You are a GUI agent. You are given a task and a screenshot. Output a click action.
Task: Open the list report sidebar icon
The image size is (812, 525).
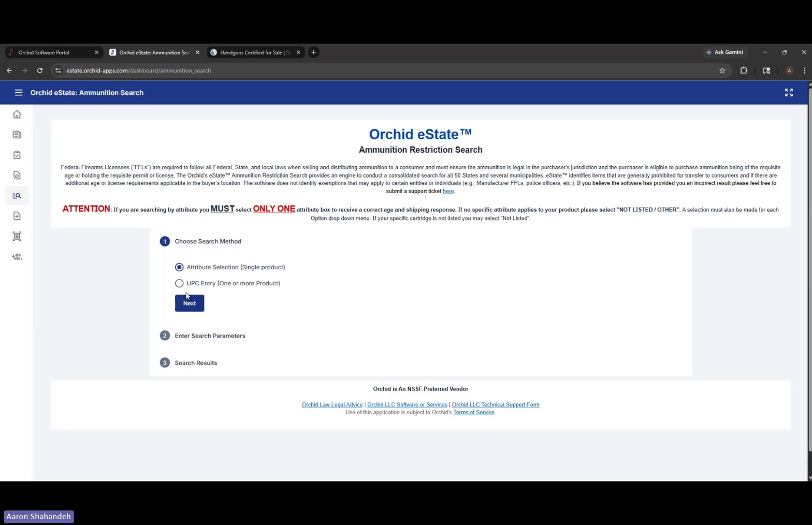click(x=17, y=236)
